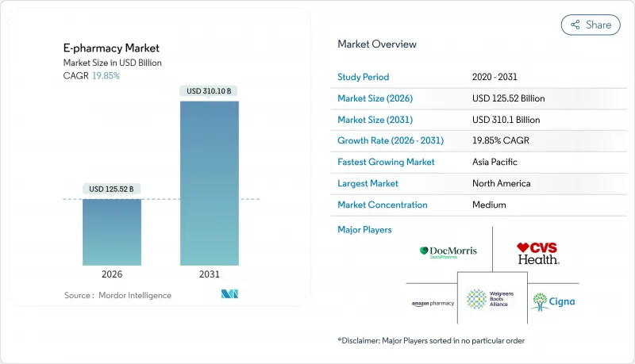
Task: Click the Walgreens Boots Alliance logo
Action: (x=492, y=299)
